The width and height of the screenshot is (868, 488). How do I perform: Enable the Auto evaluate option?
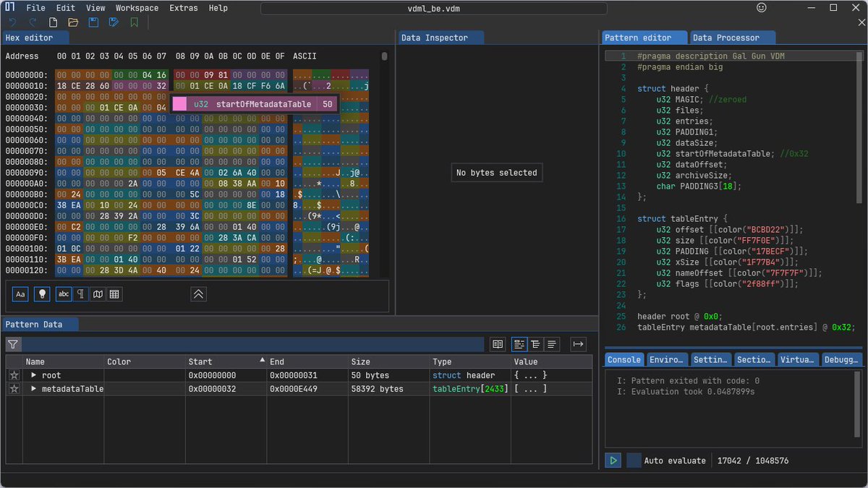(x=634, y=461)
